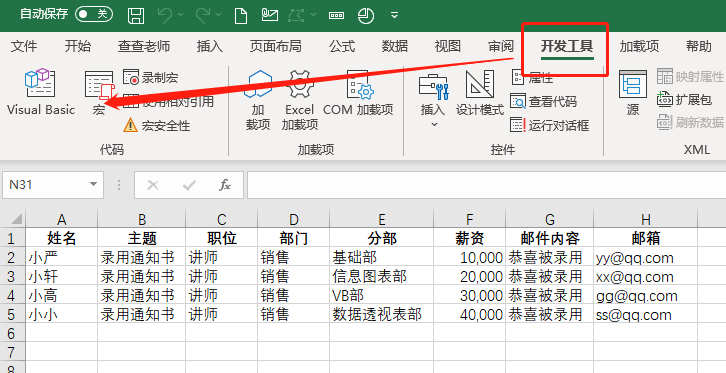Click the formula bar Cancel X icon

point(153,186)
